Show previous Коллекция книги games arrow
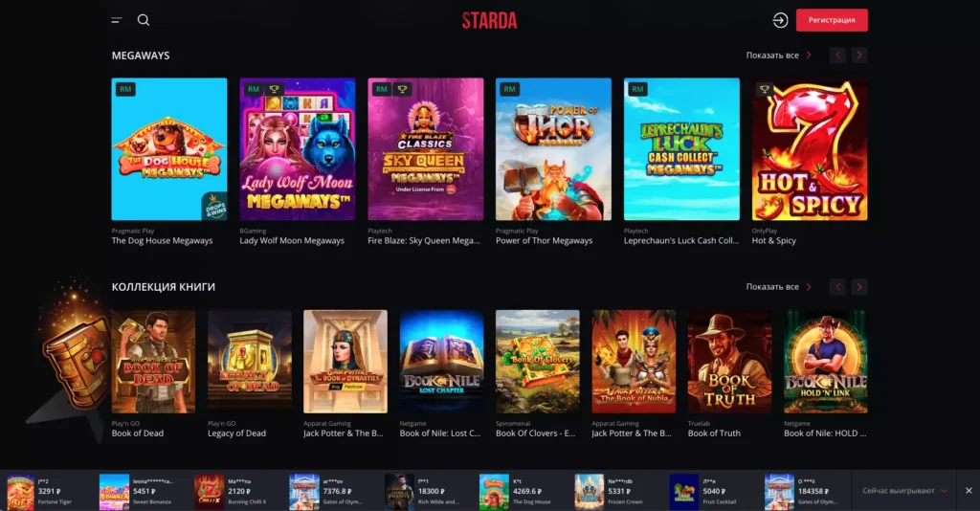The image size is (980, 511). tap(838, 287)
